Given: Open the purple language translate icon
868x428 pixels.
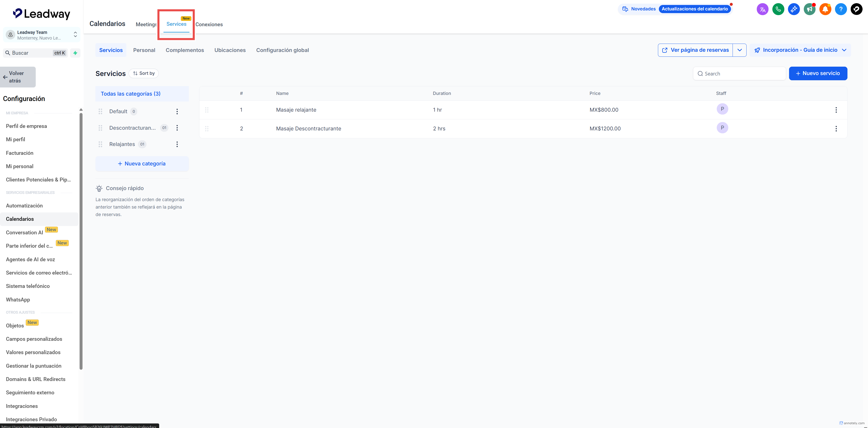Looking at the screenshot, I should click(x=762, y=9).
